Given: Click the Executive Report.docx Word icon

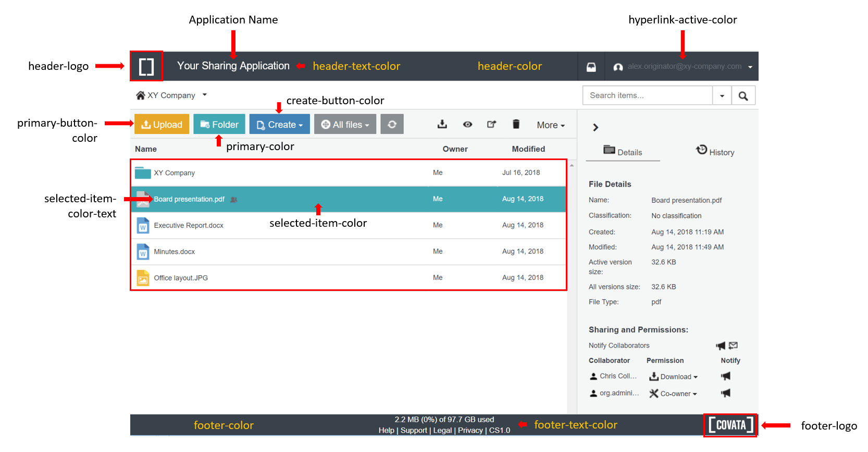Looking at the screenshot, I should pyautogui.click(x=143, y=225).
